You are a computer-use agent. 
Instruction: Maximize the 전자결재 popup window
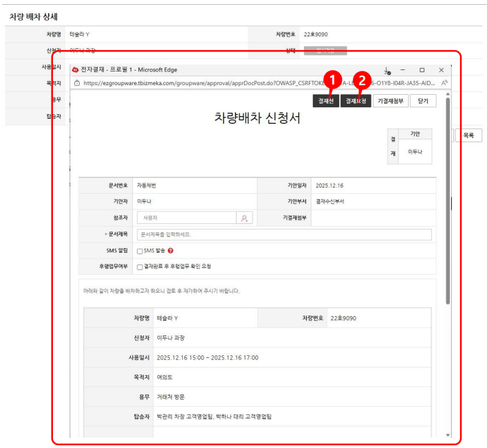point(422,70)
